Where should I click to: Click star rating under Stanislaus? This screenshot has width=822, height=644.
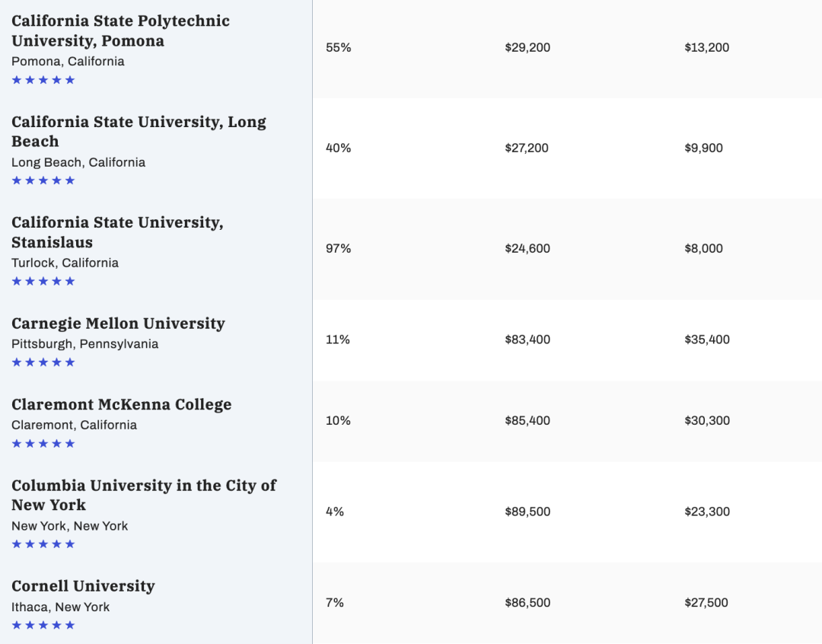pos(43,281)
